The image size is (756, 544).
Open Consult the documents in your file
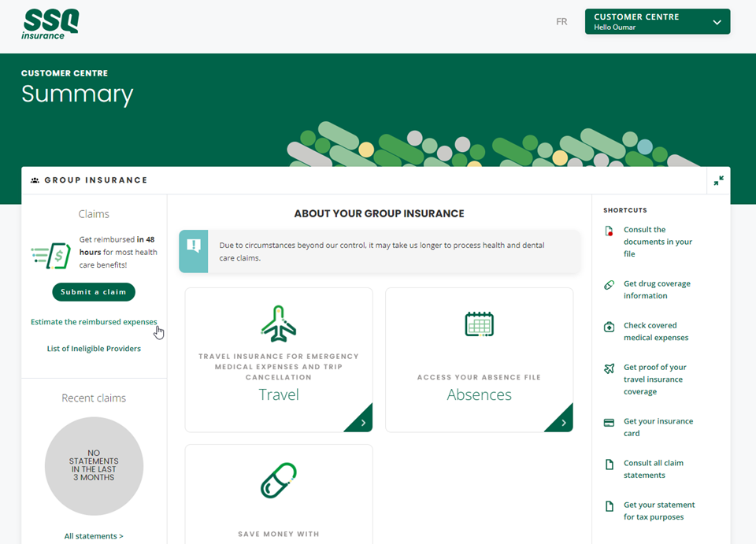tap(658, 242)
